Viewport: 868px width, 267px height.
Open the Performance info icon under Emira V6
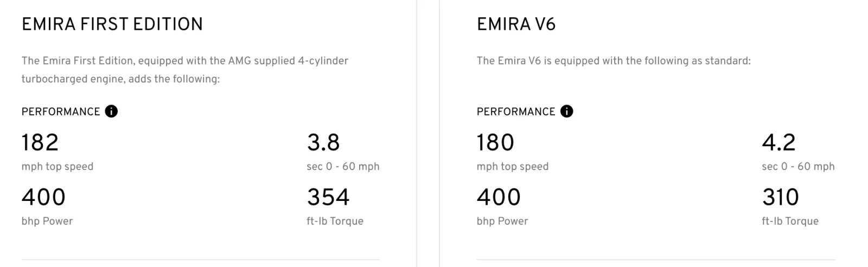tap(566, 112)
